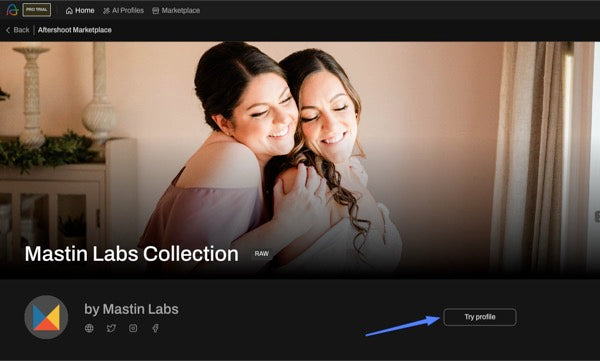Click the Mastin Labs avatar logo
Viewport: 600px width, 361px height.
46,317
